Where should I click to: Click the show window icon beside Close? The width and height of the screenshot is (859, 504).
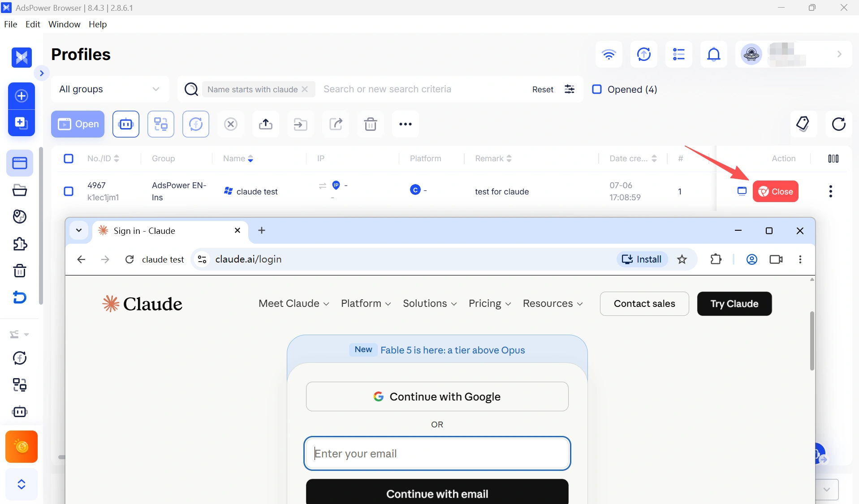[742, 191]
